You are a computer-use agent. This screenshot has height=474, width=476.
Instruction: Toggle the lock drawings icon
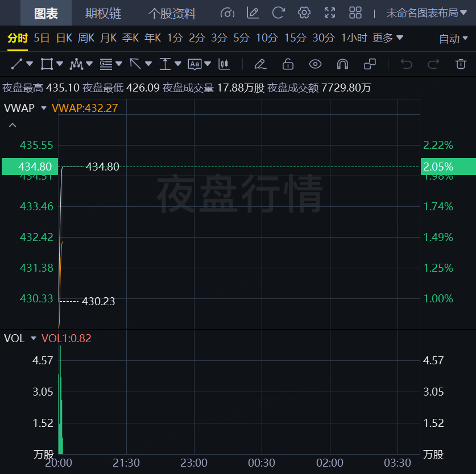point(288,64)
